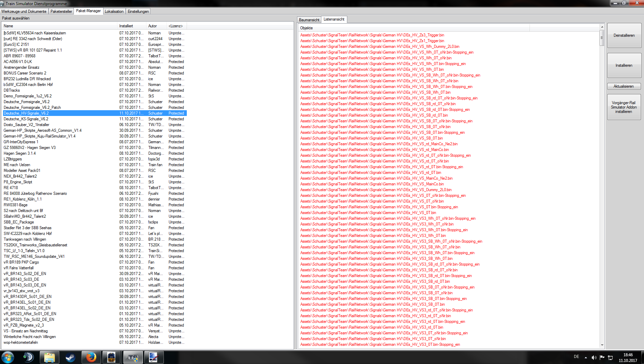Pick 'vR Falns Vattenfall' package row
This screenshot has width=644, height=364.
(x=95, y=268)
